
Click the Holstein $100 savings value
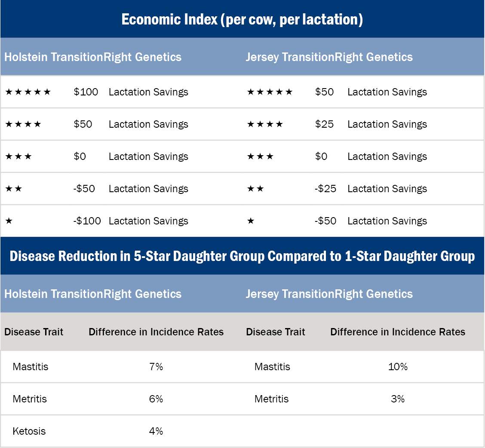click(x=86, y=92)
